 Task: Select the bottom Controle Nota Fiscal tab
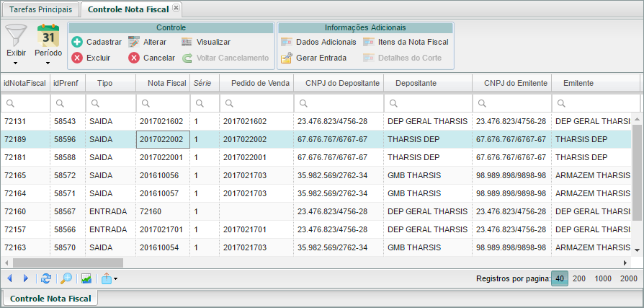point(50,298)
